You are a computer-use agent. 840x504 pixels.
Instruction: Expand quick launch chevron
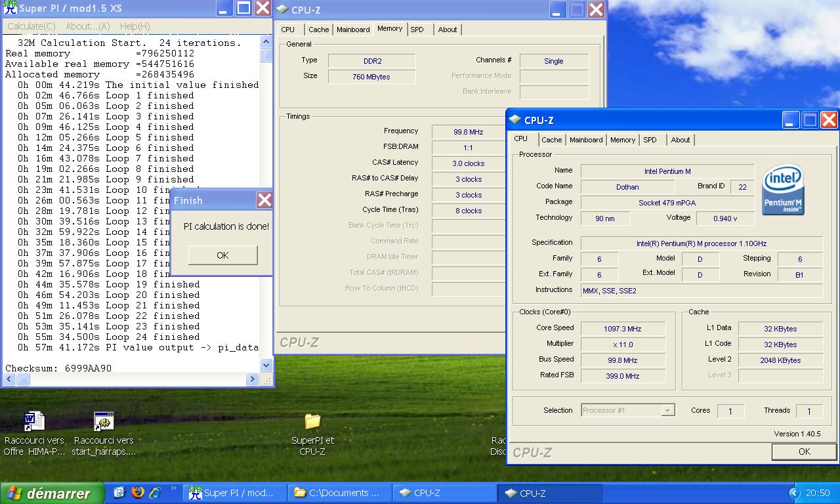pyautogui.click(x=174, y=488)
